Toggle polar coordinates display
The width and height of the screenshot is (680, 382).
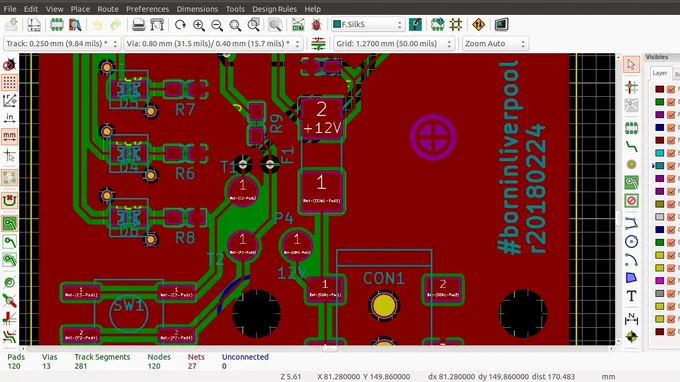tap(10, 100)
